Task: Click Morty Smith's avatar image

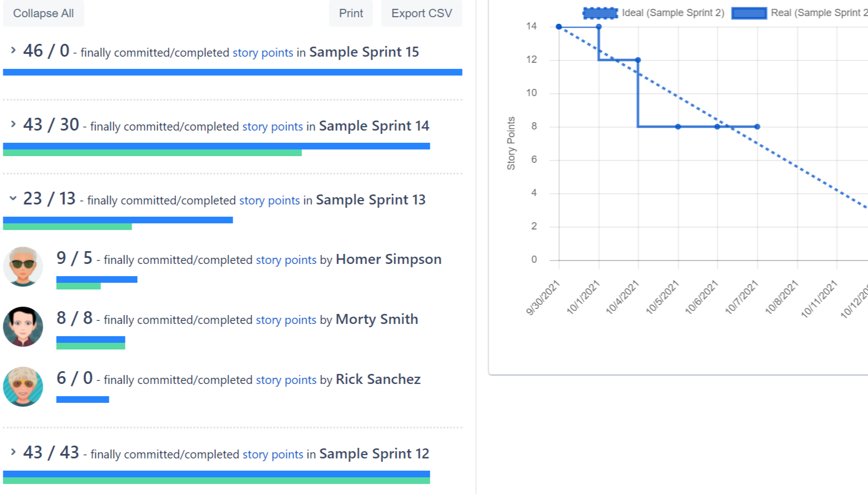Action: [x=23, y=327]
